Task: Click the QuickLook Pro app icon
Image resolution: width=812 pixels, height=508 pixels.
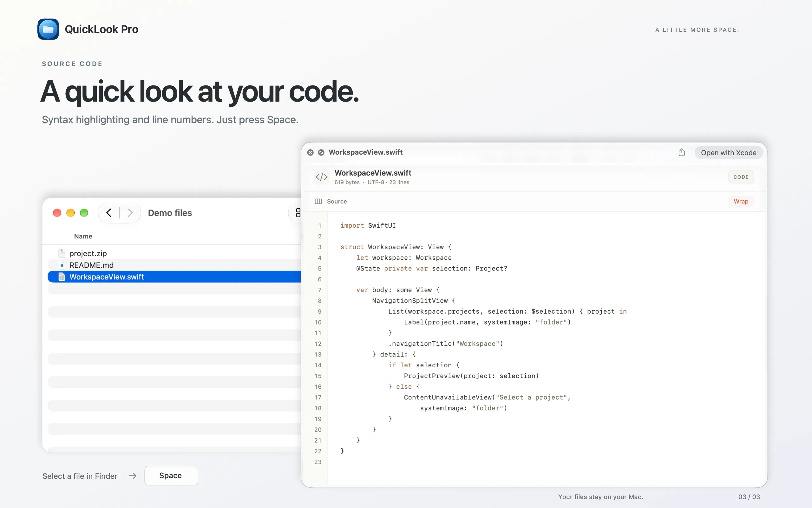Action: [x=48, y=29]
